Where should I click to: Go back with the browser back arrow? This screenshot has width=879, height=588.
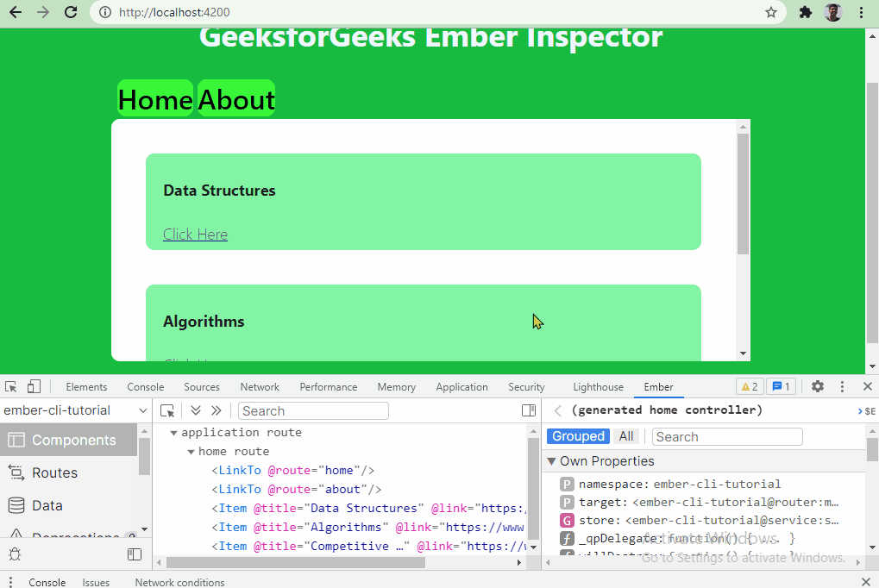[x=16, y=12]
